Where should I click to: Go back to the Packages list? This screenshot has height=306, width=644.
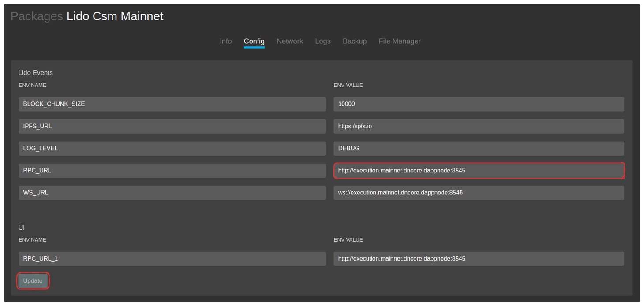(37, 16)
